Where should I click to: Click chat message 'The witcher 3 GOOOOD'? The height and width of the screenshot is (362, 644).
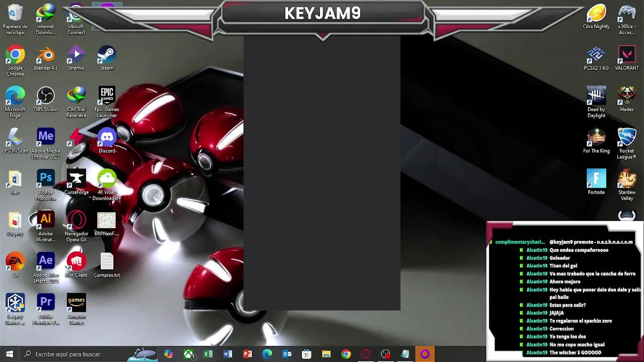pos(575,352)
